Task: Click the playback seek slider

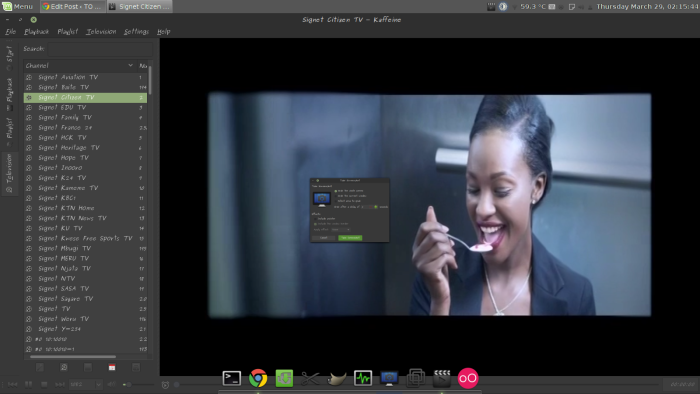Action: coord(416,384)
